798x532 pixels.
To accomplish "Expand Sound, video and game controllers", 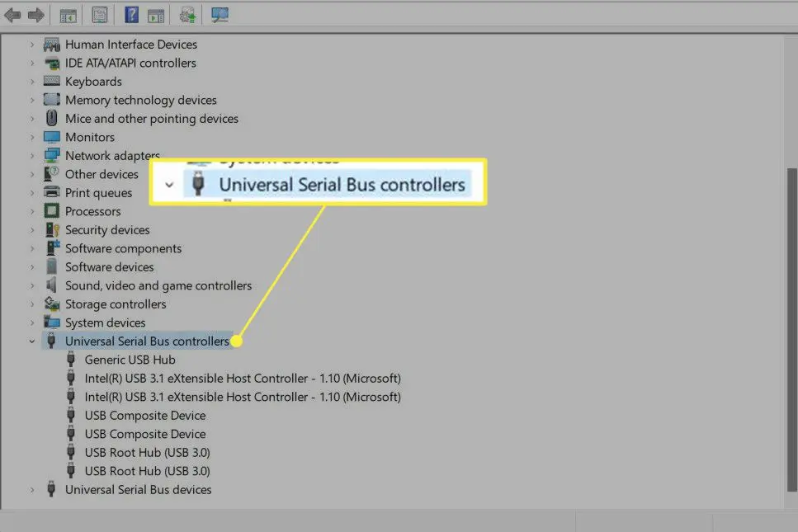I will click(x=32, y=286).
